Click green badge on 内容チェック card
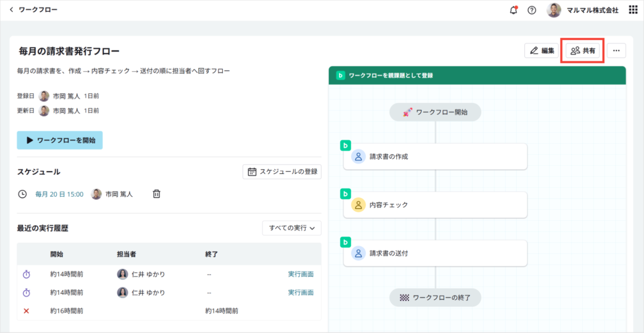 click(x=346, y=194)
